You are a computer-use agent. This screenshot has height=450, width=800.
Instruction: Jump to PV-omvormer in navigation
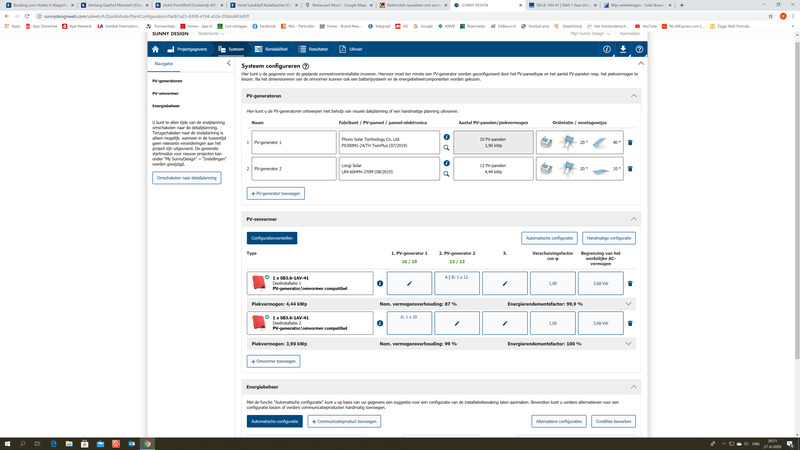coord(165,93)
